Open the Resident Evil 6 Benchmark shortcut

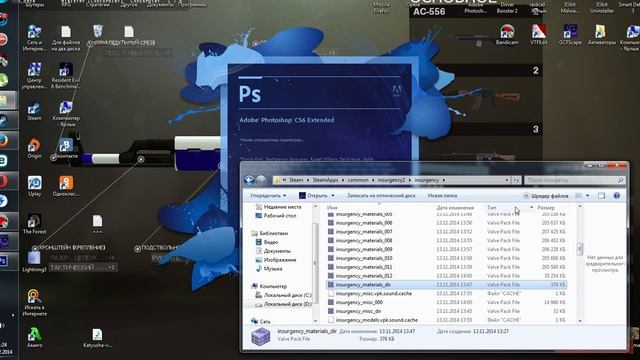point(66,76)
